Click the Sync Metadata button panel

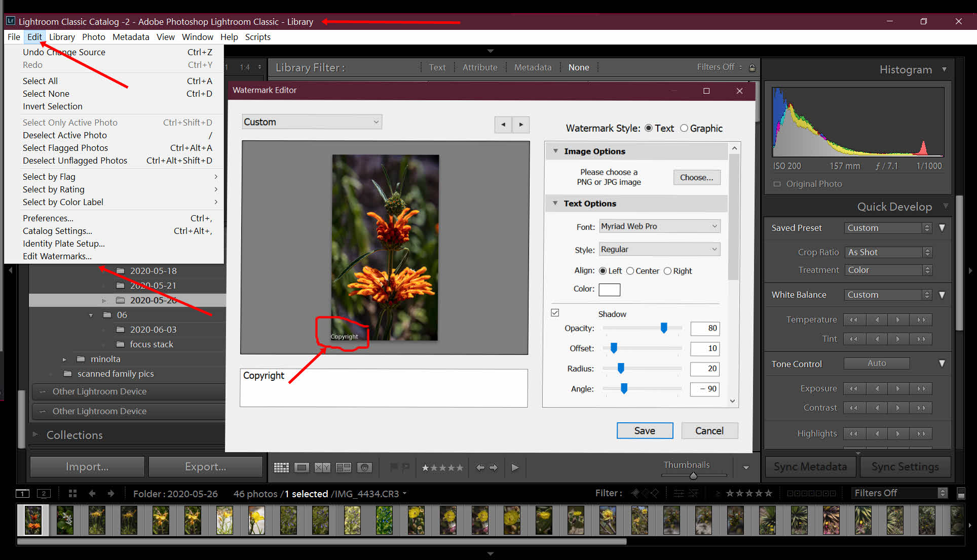[x=810, y=466]
